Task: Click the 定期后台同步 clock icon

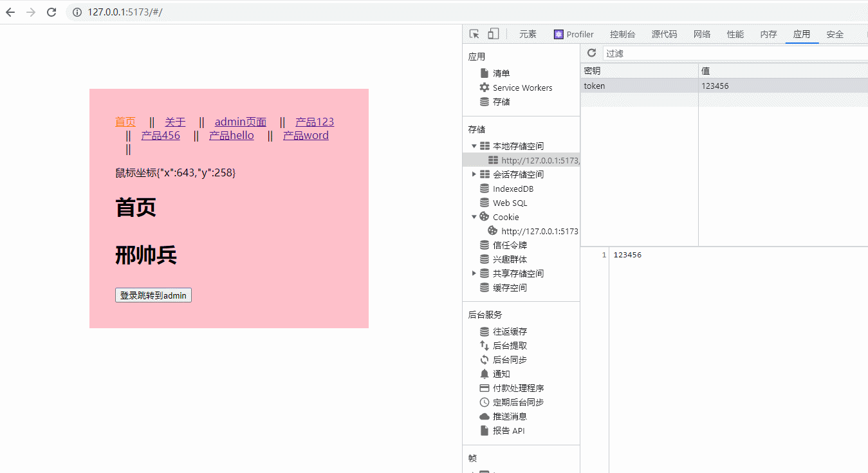Action: click(485, 402)
